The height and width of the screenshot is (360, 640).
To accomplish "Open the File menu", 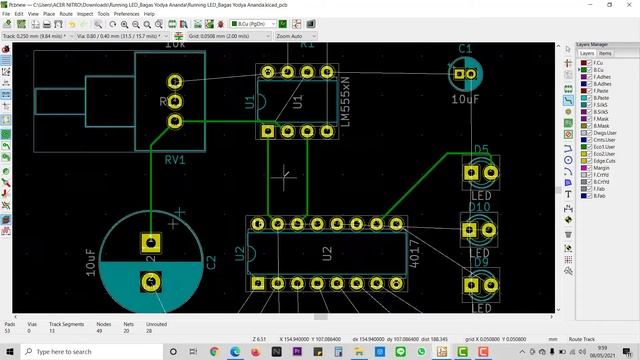I will tap(6, 14).
